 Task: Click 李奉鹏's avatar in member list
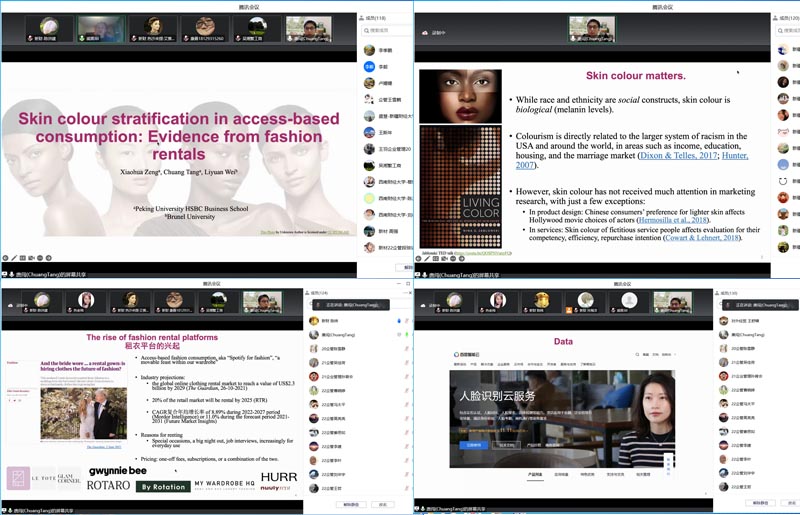(x=369, y=48)
